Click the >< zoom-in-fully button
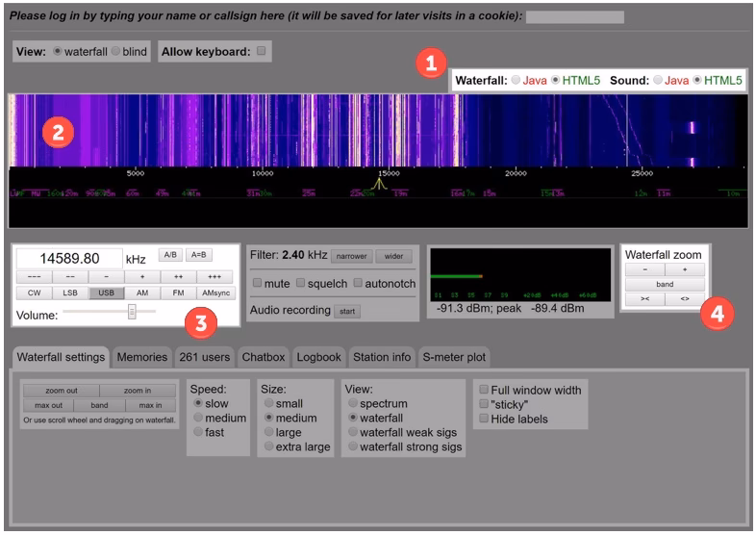756x535 pixels. click(x=645, y=299)
